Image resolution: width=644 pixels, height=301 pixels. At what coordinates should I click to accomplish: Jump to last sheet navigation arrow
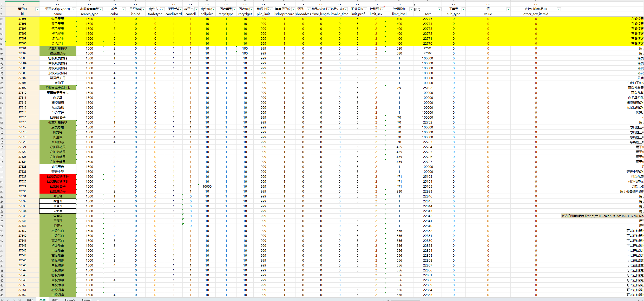coord(19,300)
